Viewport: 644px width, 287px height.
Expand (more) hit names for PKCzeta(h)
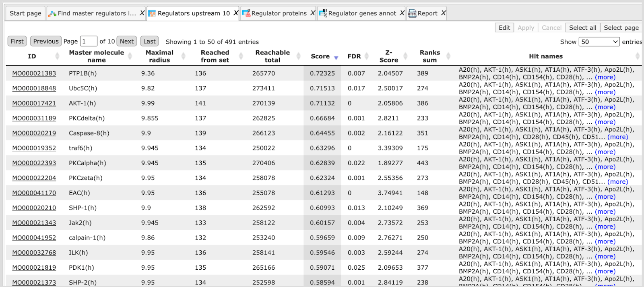(x=617, y=181)
